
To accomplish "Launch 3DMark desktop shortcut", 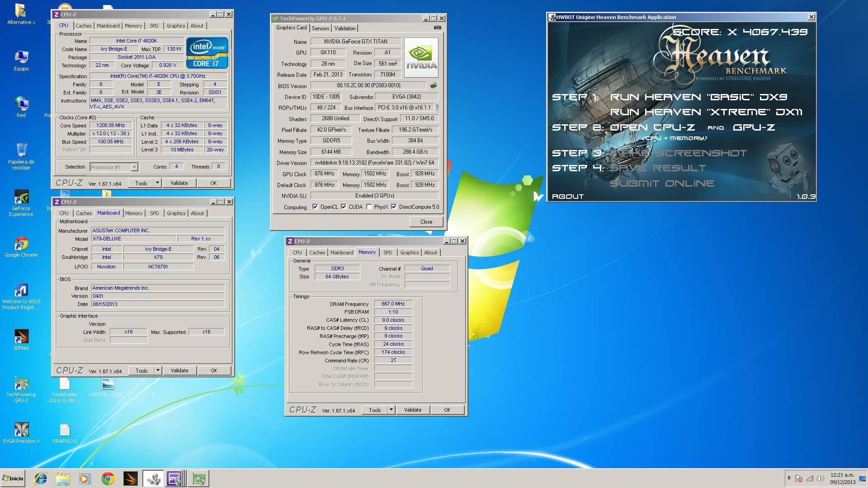I will [x=21, y=340].
